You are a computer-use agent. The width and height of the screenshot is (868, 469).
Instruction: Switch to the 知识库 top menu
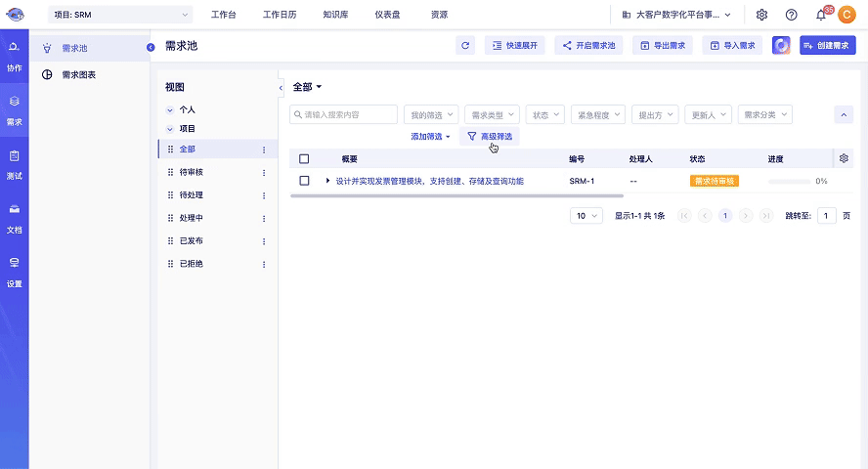tap(336, 15)
